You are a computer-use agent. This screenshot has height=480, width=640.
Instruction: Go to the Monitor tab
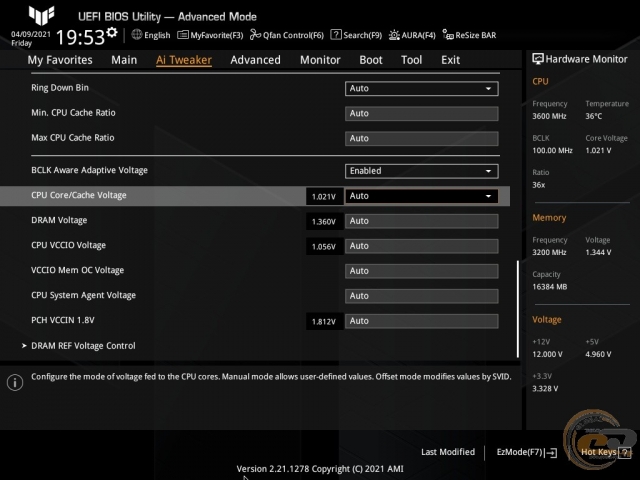320,60
